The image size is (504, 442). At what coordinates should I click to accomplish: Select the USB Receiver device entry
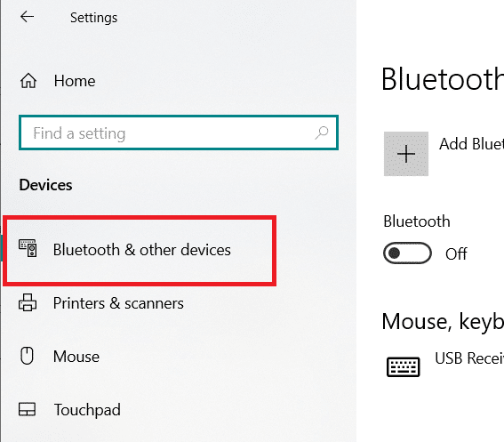(x=469, y=358)
